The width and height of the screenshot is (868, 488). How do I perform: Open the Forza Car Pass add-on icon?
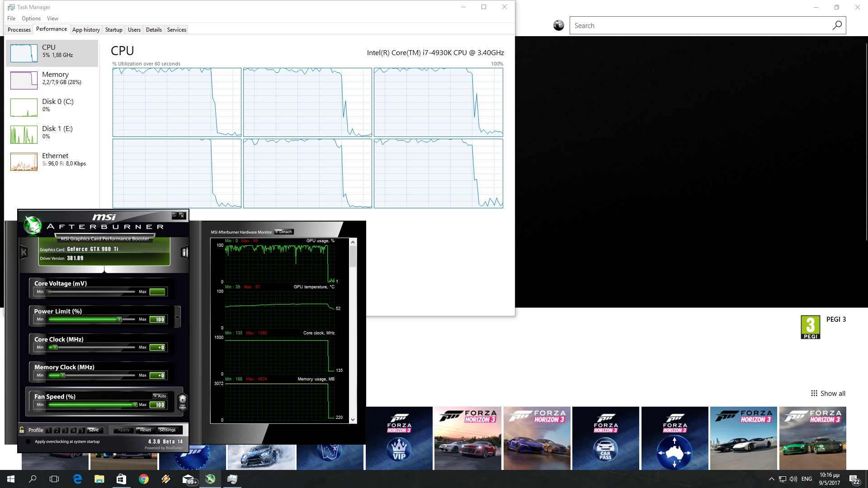pos(605,438)
